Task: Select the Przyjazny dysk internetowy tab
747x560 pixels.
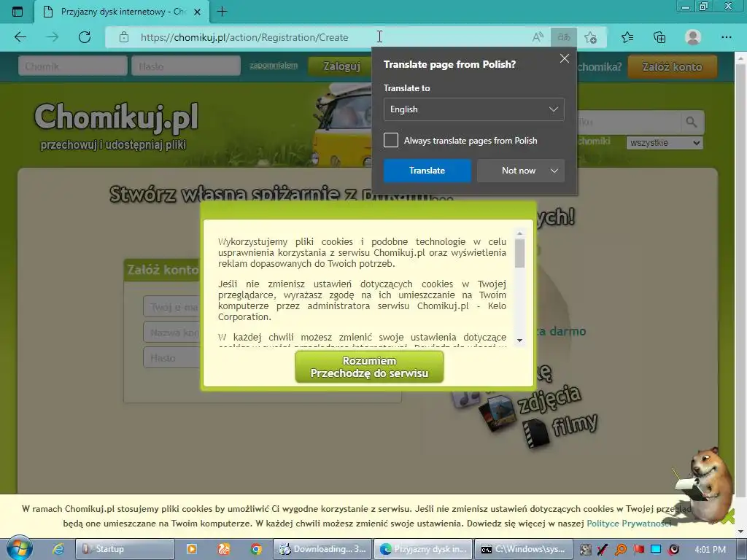Action: click(x=122, y=12)
